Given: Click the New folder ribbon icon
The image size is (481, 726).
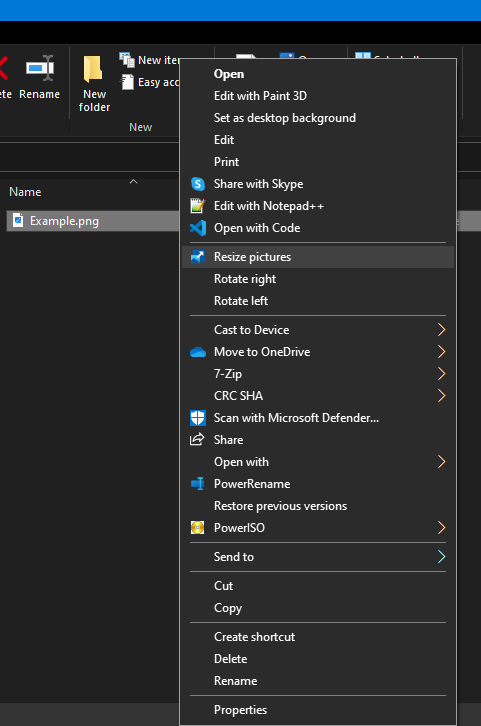Looking at the screenshot, I should (x=94, y=69).
